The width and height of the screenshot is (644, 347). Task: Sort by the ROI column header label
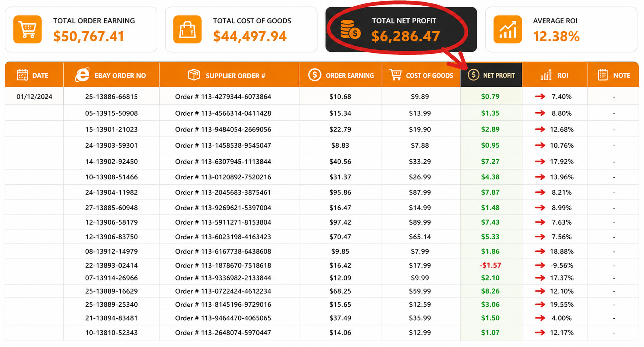(x=563, y=75)
